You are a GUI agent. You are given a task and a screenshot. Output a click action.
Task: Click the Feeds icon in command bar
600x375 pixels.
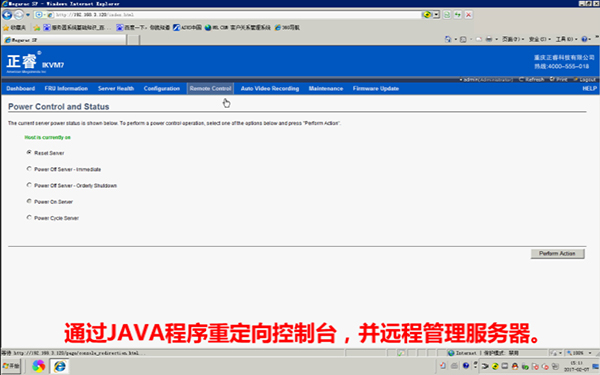(463, 39)
